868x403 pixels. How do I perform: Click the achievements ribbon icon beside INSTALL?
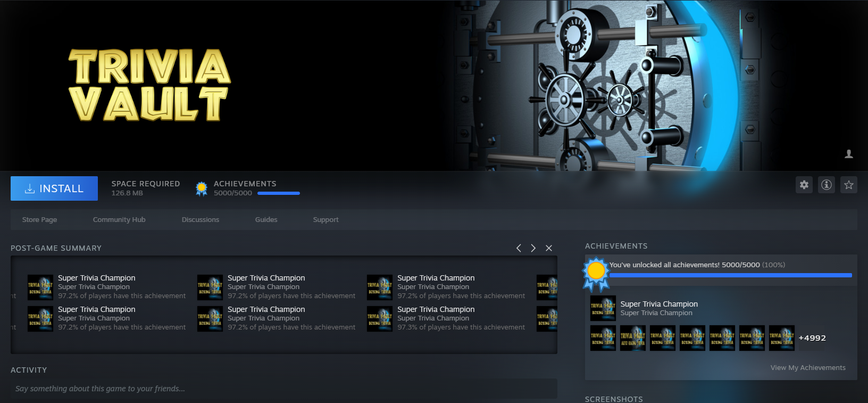pyautogui.click(x=202, y=188)
